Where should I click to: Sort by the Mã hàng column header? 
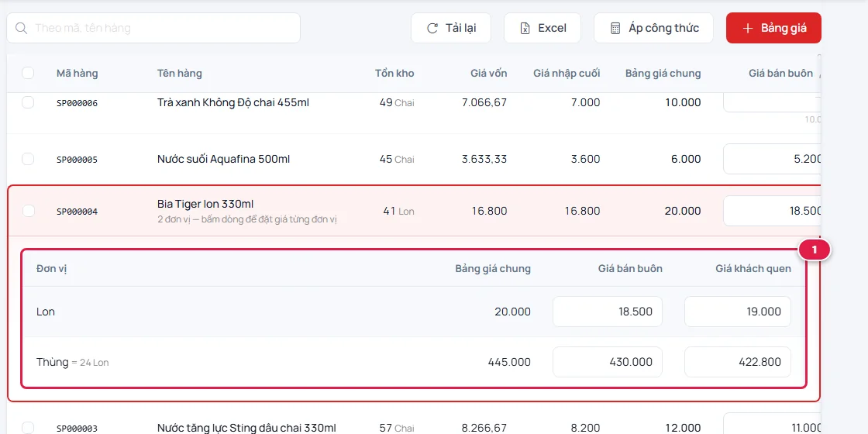(x=77, y=73)
